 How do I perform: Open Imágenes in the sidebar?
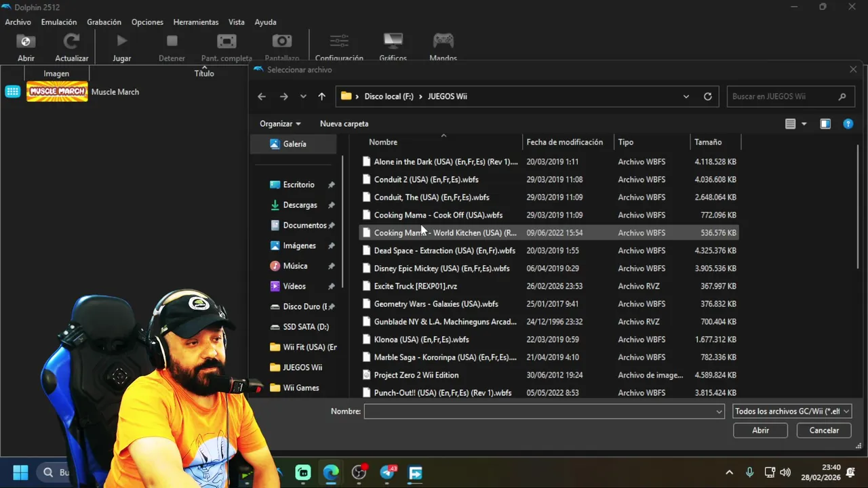coord(298,245)
